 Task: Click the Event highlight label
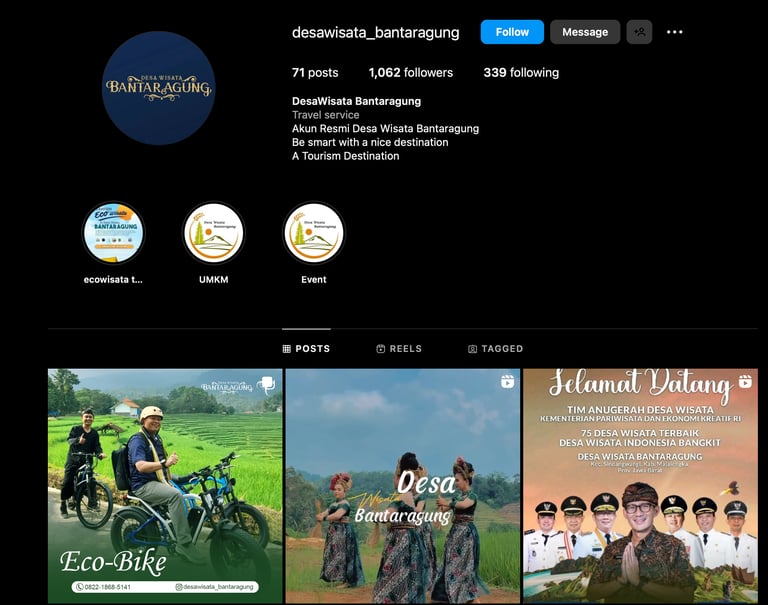click(313, 280)
